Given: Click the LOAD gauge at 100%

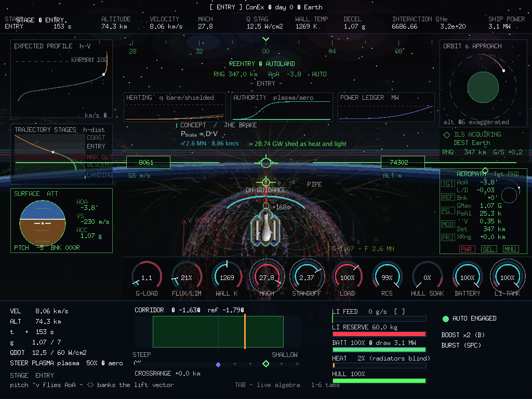Looking at the screenshot, I should click(x=347, y=276).
